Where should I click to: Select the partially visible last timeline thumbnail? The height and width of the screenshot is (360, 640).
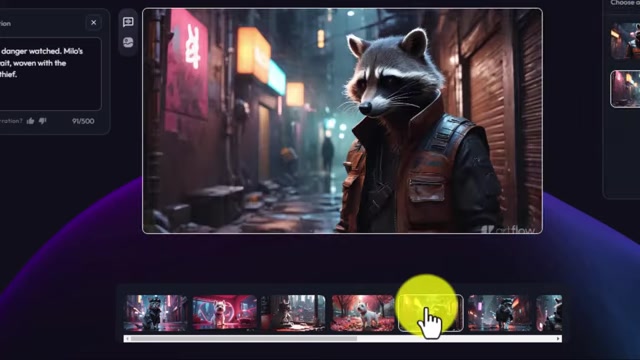click(x=549, y=313)
